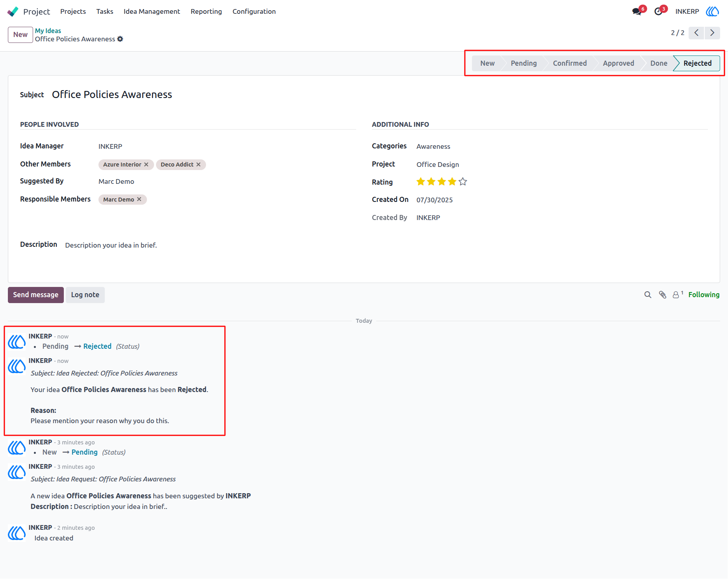Open the Project Office Design field
This screenshot has height=579, width=728.
click(438, 165)
